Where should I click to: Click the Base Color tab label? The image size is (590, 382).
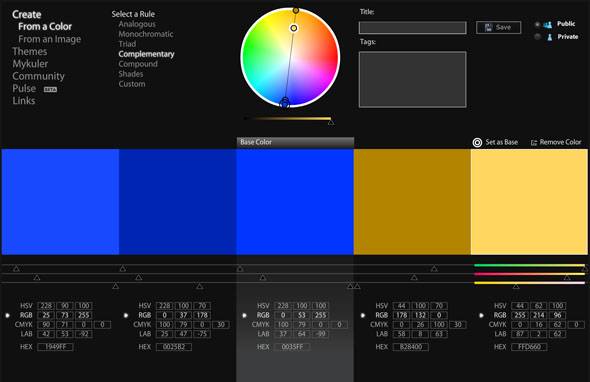[x=256, y=142]
